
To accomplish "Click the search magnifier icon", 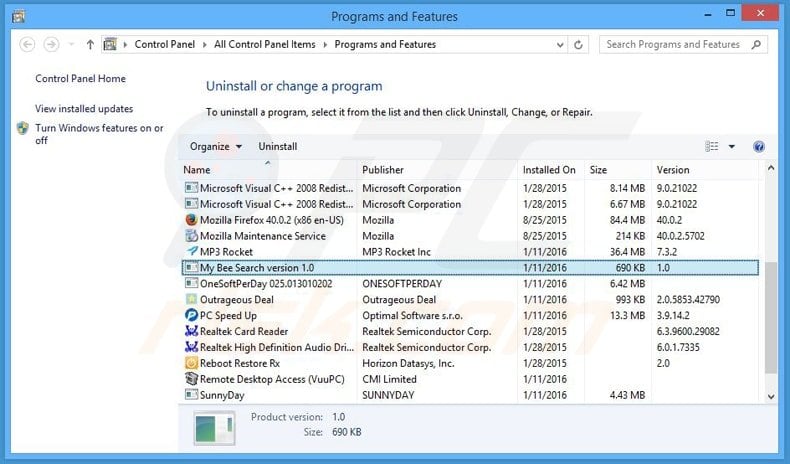I will [756, 44].
